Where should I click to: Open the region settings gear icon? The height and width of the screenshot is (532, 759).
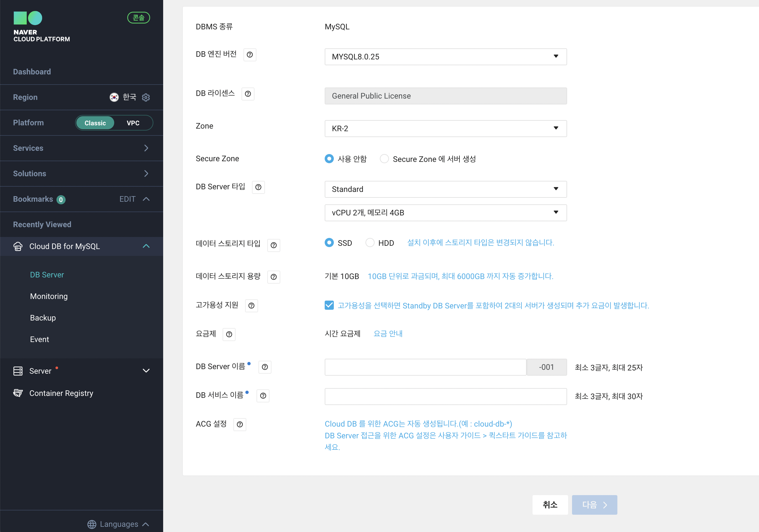(x=146, y=97)
